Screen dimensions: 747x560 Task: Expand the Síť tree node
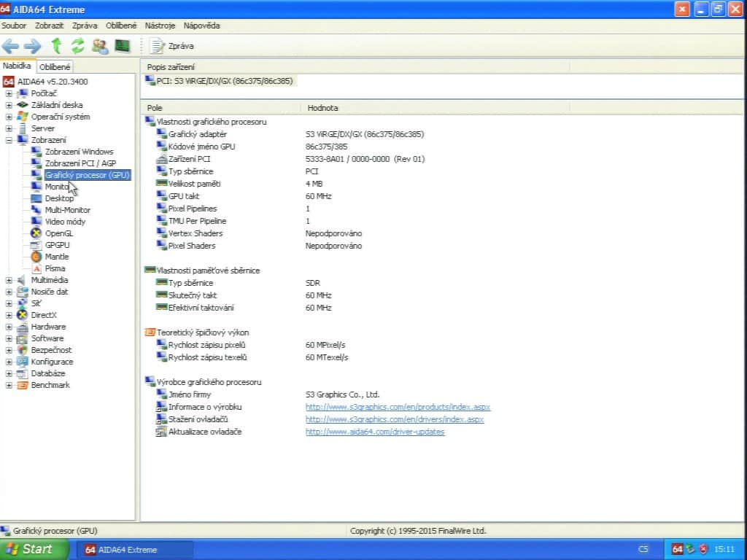tap(9, 303)
